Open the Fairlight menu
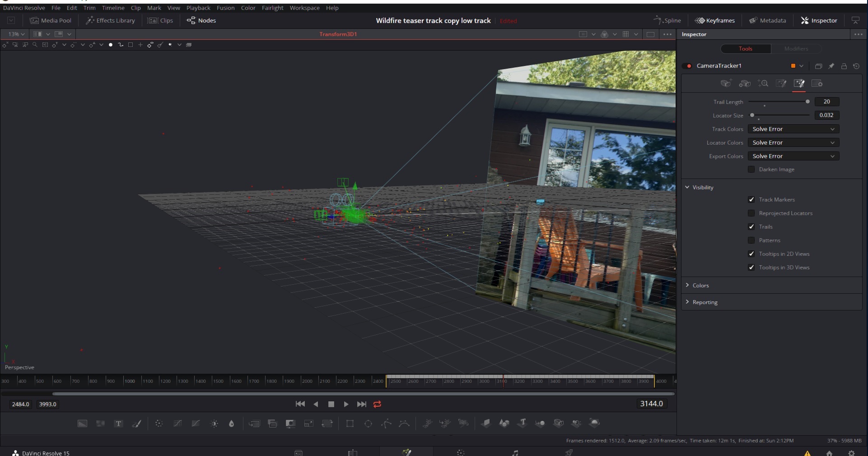 coord(272,8)
